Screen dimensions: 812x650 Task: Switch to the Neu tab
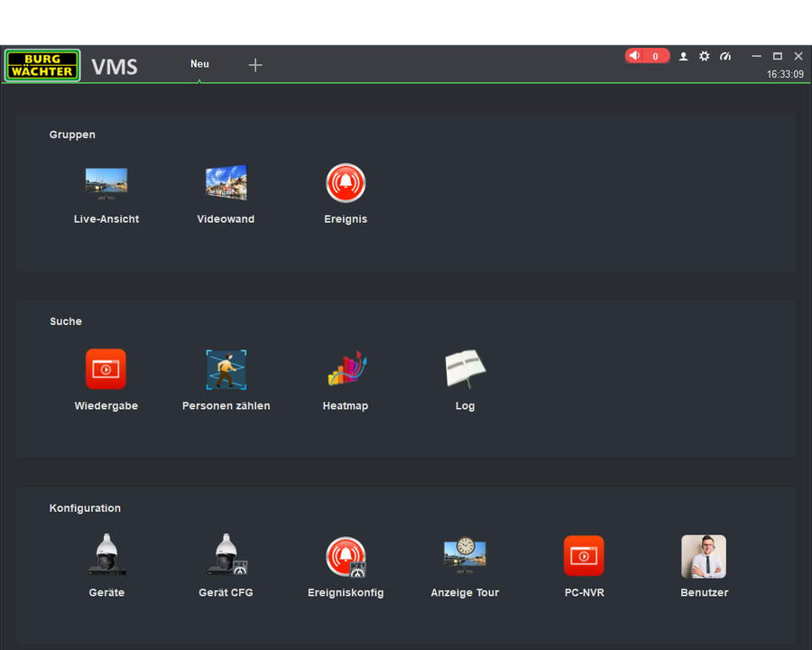pyautogui.click(x=199, y=64)
